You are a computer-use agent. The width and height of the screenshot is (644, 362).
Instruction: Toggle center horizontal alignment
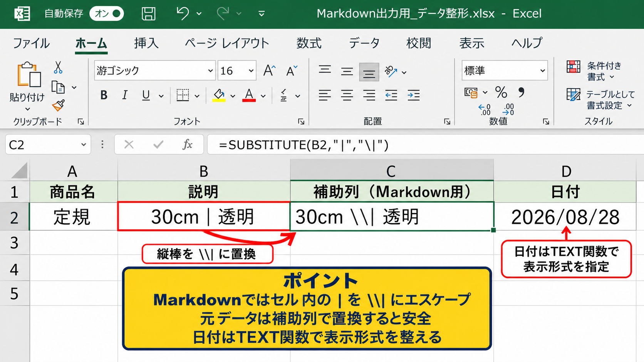click(x=347, y=95)
